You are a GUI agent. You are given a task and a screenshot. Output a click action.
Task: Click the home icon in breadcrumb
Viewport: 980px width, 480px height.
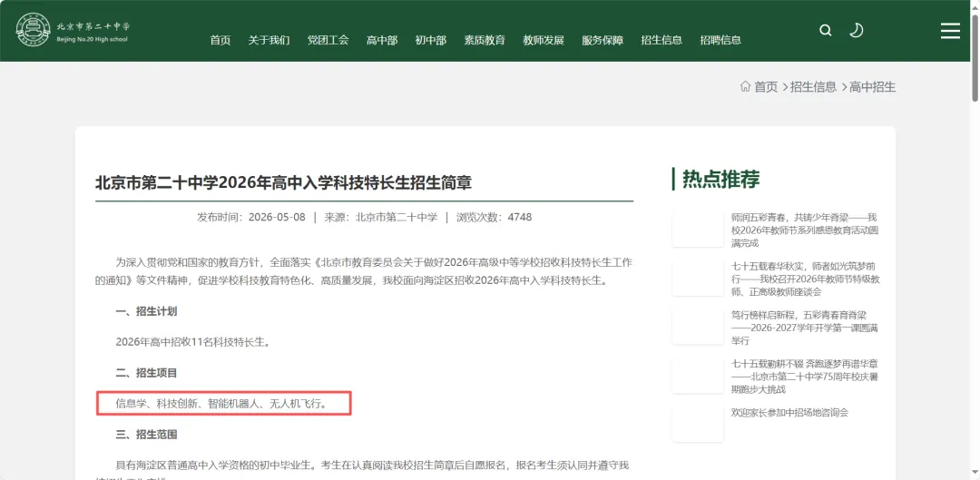point(745,86)
